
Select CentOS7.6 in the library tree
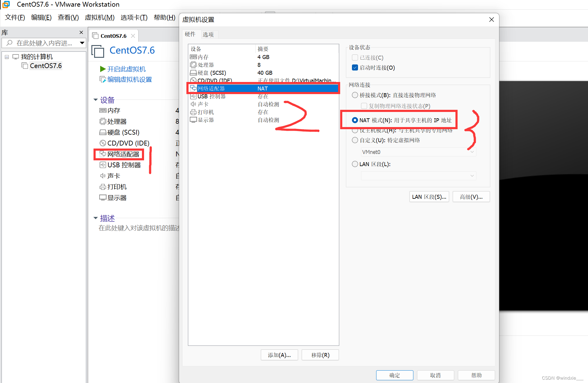coord(46,66)
